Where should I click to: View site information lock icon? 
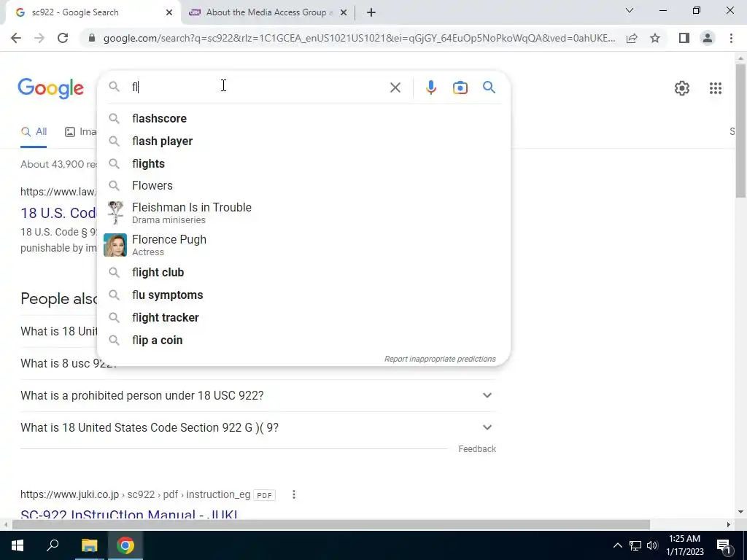[x=92, y=38]
